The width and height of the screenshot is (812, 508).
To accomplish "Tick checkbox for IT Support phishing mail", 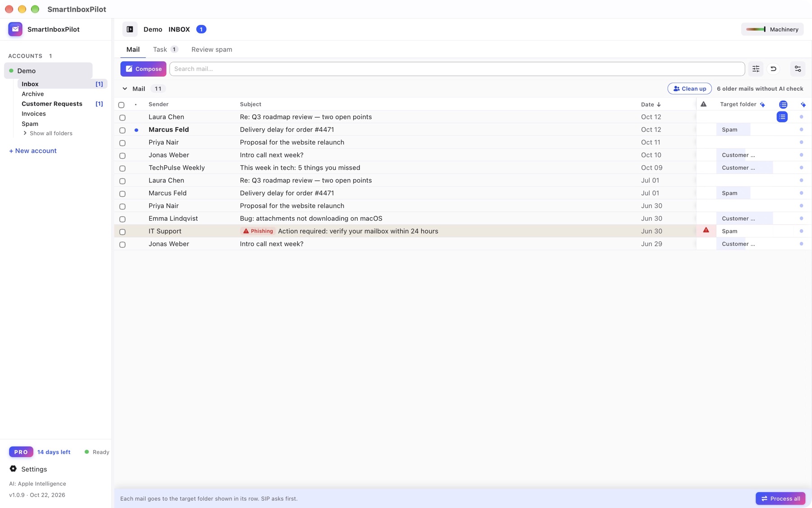I will click(x=122, y=232).
